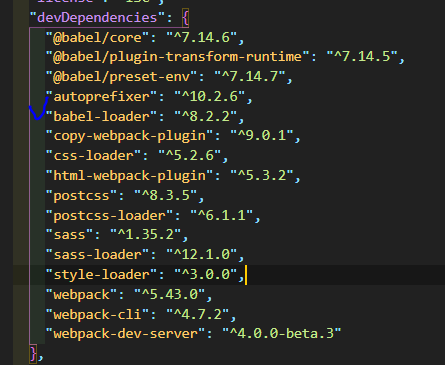
Task: Click the "^8.2.2" version value
Action: [206, 117]
